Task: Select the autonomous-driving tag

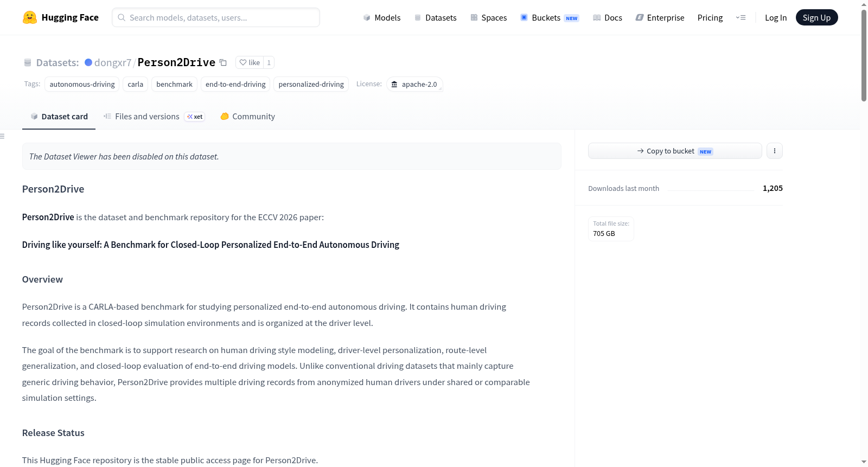Action: (82, 84)
